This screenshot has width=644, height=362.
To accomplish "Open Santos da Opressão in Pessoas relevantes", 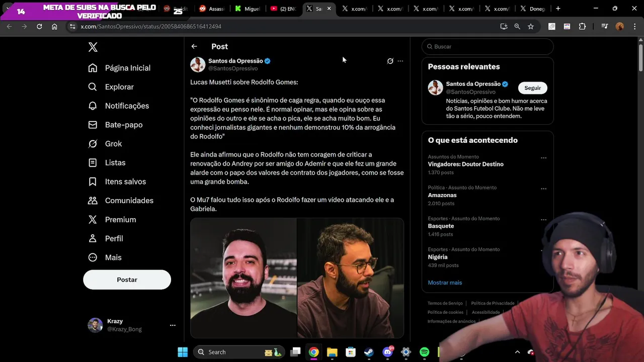I will (x=473, y=84).
